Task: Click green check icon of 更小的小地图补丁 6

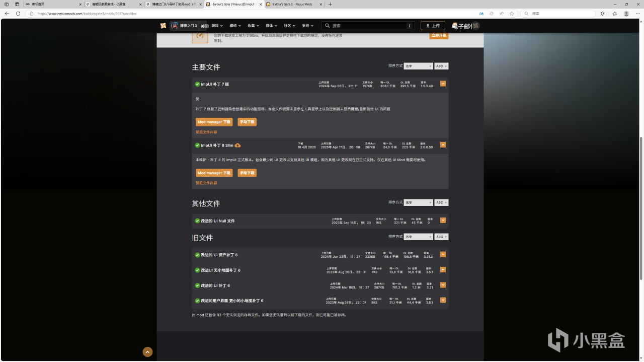Action: [197, 301]
